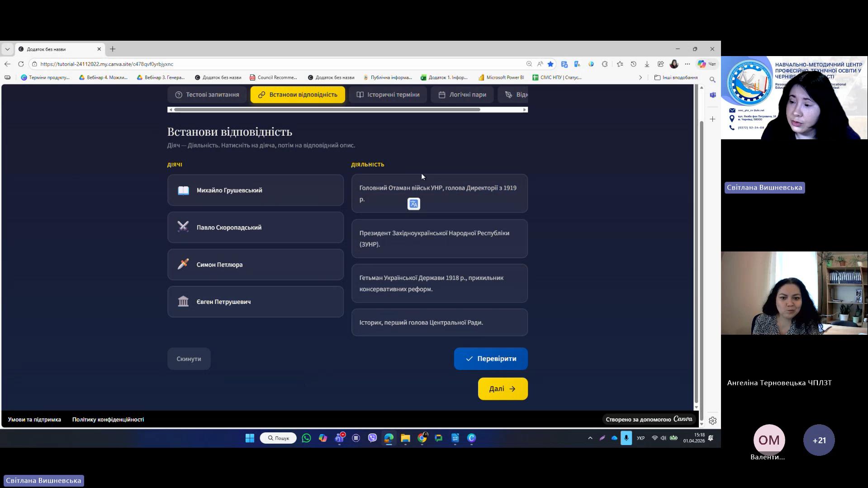Open Copilot chat button labeled Чат
Screen dimensions: 868x488
coord(707,64)
